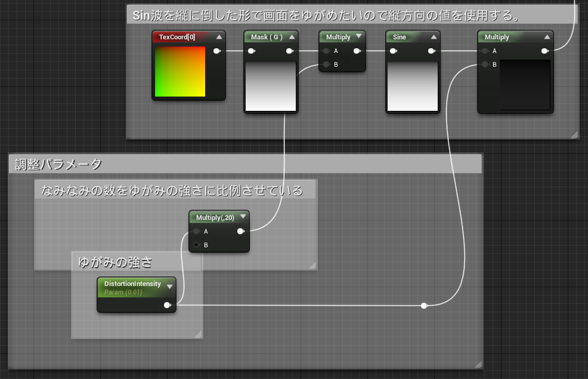Click input pin B of first Multiply
The image size is (588, 379).
coord(327,64)
